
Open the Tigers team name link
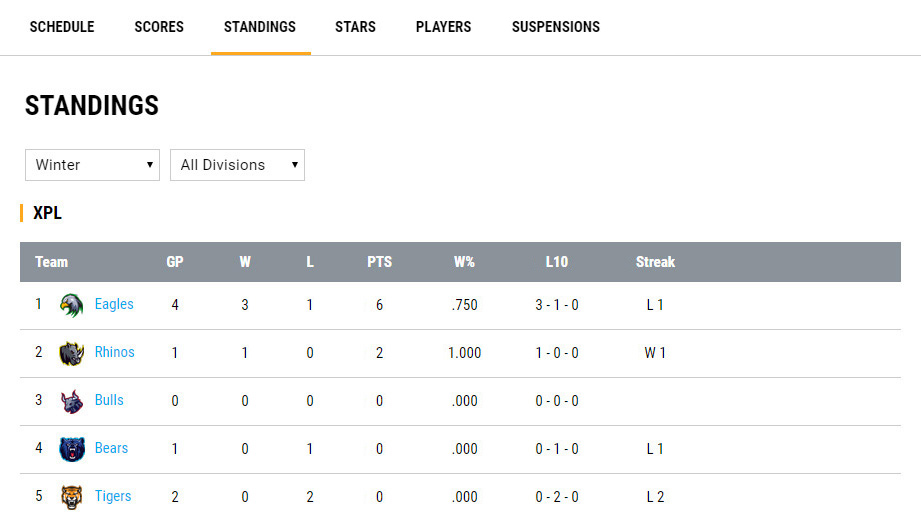113,496
